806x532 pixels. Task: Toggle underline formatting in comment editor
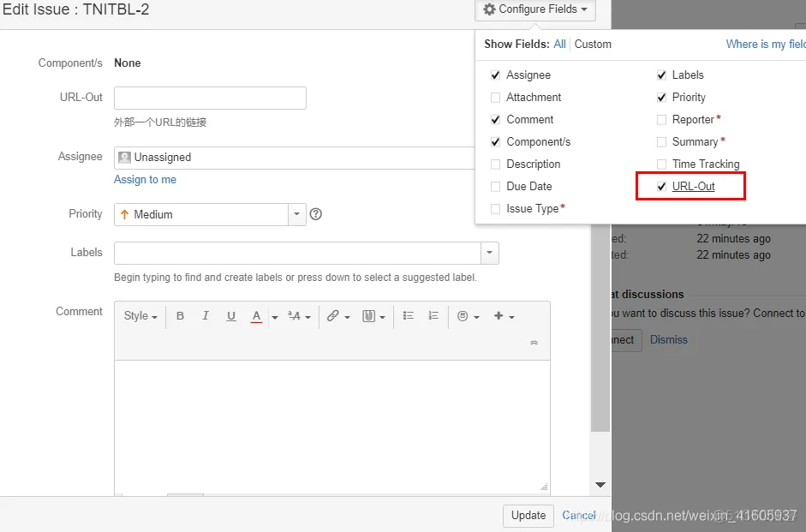(x=231, y=316)
